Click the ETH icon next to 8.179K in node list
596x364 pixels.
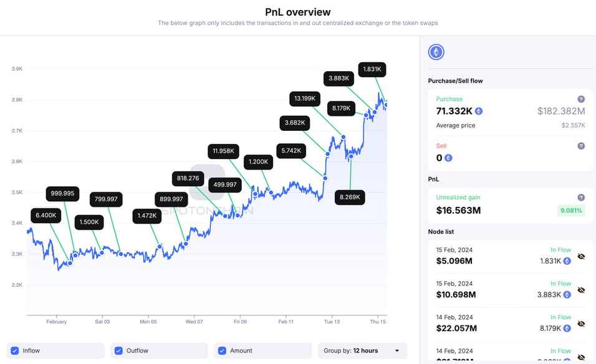[567, 328]
